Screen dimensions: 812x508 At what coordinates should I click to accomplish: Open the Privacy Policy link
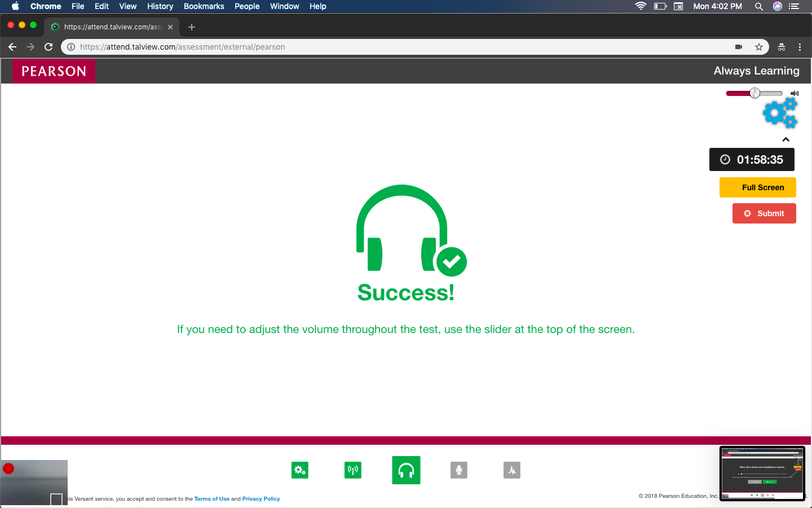pyautogui.click(x=261, y=499)
